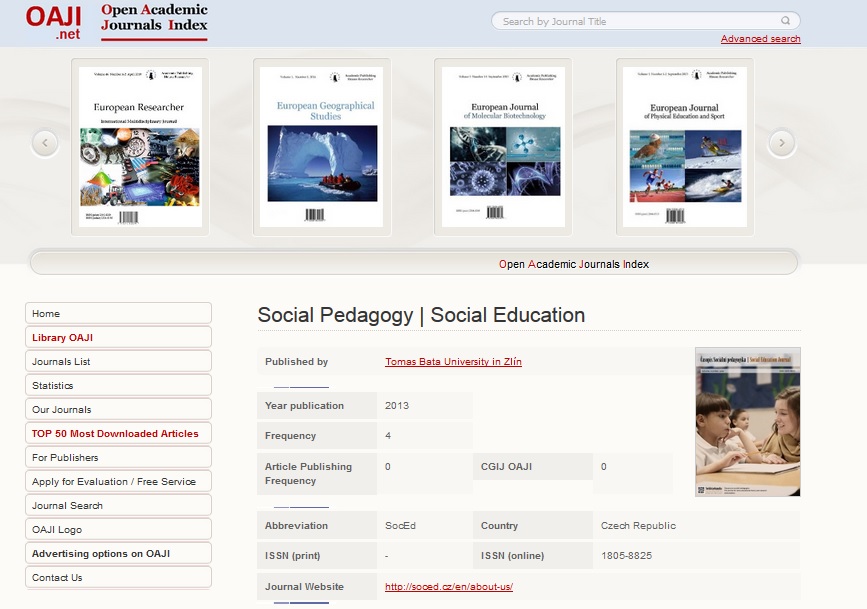This screenshot has width=867, height=609.
Task: Open OAJI Logo menu item
Action: coord(118,529)
